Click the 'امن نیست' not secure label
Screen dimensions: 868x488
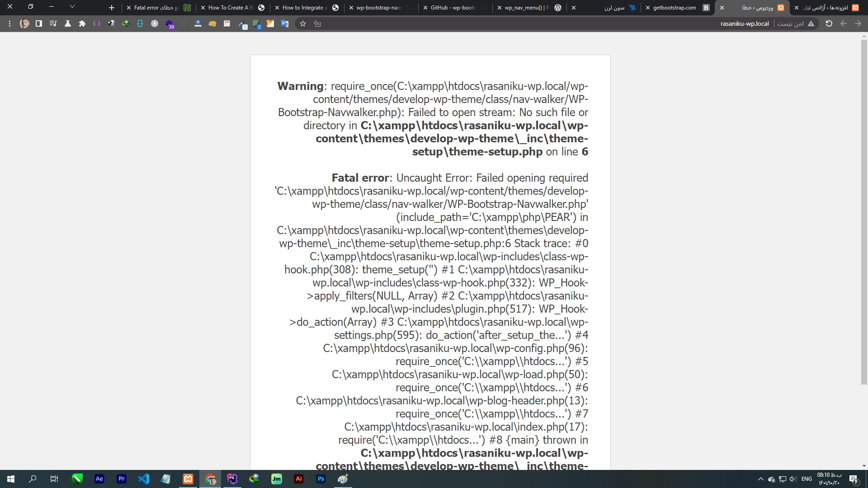pyautogui.click(x=790, y=23)
